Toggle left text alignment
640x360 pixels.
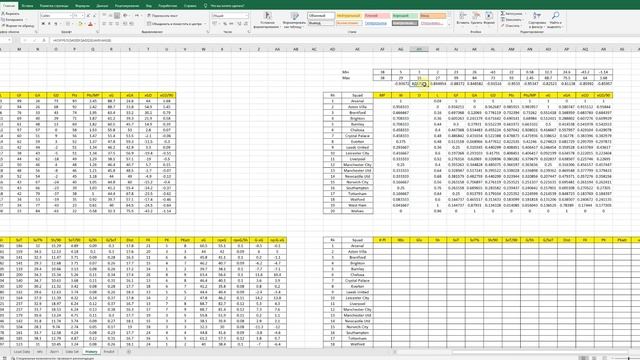pyautogui.click(x=104, y=24)
